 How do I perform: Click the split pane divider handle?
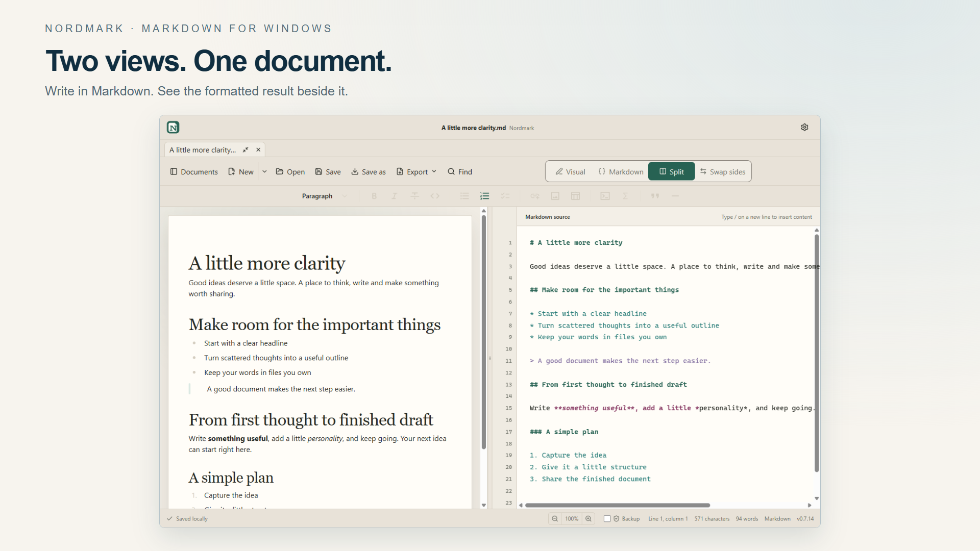pos(490,358)
